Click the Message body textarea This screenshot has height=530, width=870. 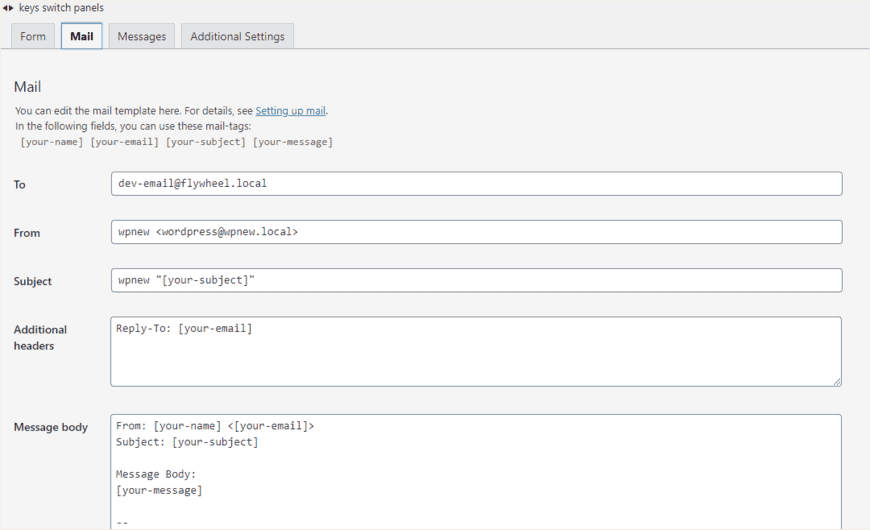[476, 472]
